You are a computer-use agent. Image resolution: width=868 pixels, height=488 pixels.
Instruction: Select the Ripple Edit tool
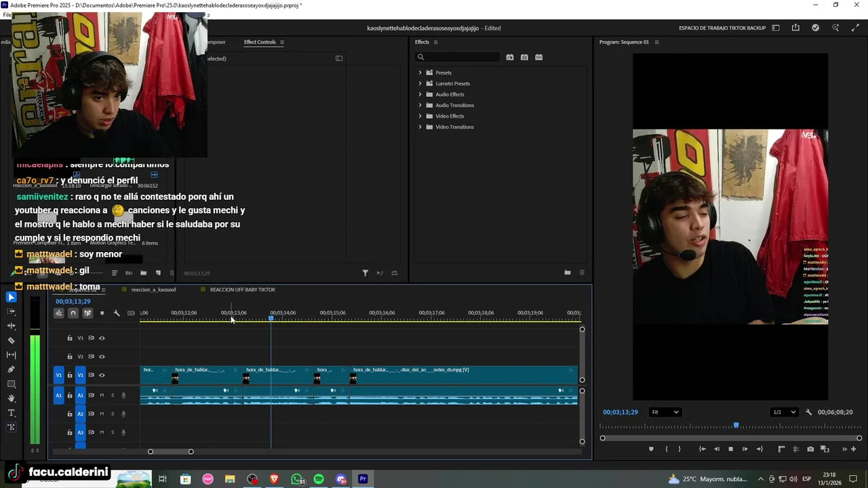coord(11,326)
